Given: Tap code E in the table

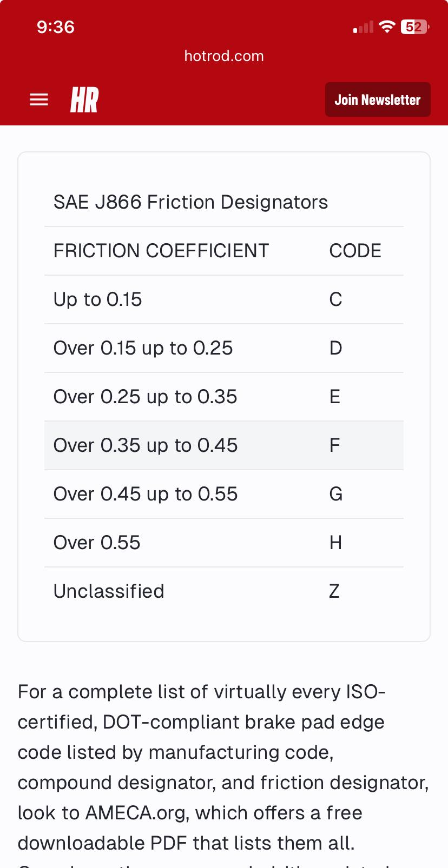Looking at the screenshot, I should click(x=335, y=397).
